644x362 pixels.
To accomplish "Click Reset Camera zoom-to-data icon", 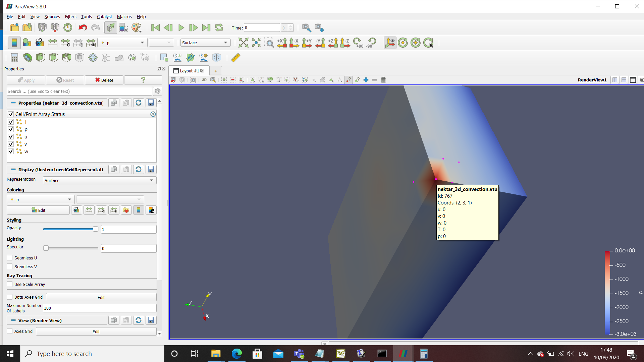I will click(x=243, y=43).
